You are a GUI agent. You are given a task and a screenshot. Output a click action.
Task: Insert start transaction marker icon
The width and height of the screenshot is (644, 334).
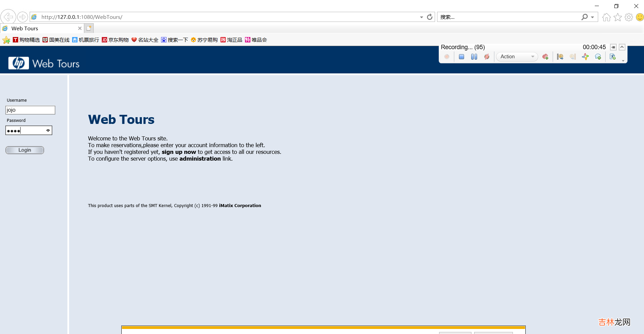(x=560, y=57)
